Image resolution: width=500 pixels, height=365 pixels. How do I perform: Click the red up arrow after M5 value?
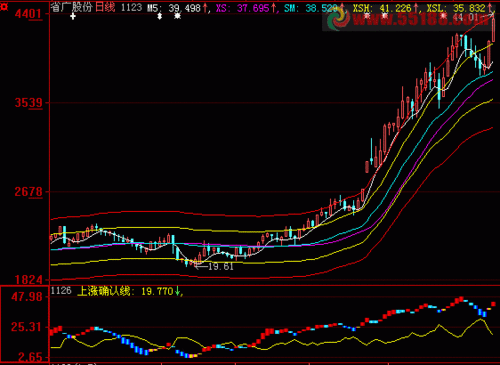(205, 8)
